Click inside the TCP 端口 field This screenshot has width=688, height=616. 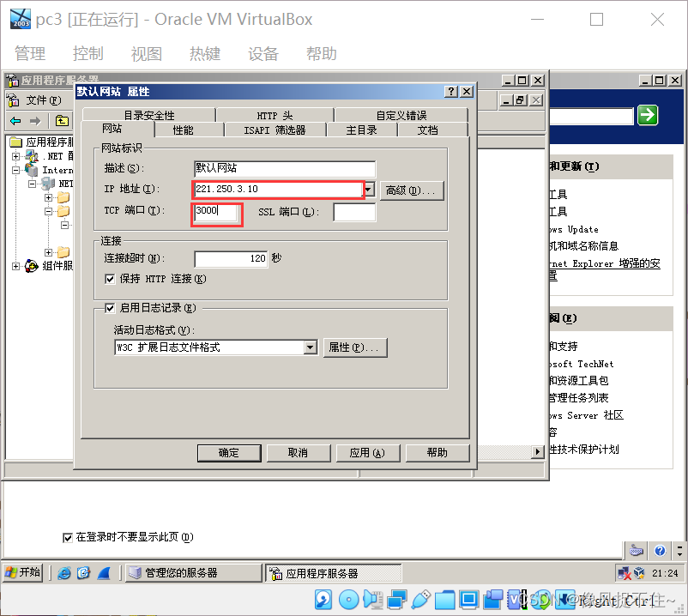click(x=217, y=213)
